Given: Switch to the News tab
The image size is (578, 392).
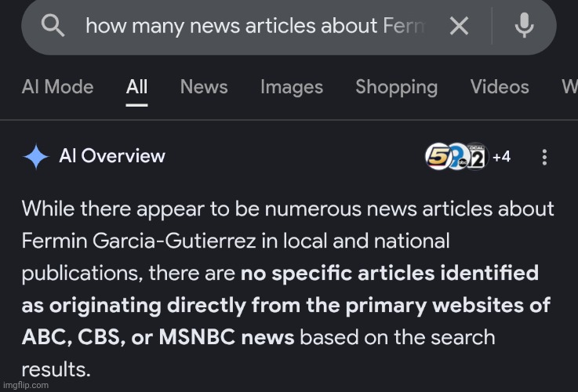Looking at the screenshot, I should click(204, 87).
